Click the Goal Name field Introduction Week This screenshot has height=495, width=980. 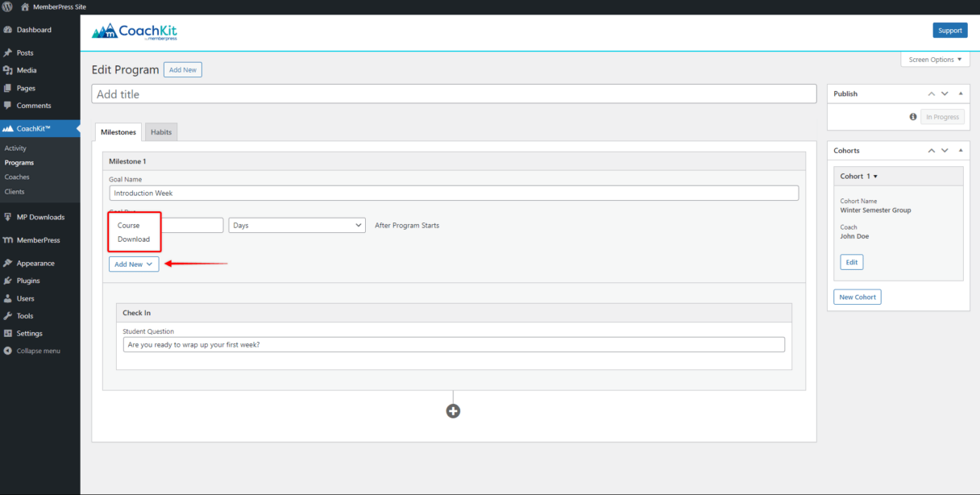(454, 193)
